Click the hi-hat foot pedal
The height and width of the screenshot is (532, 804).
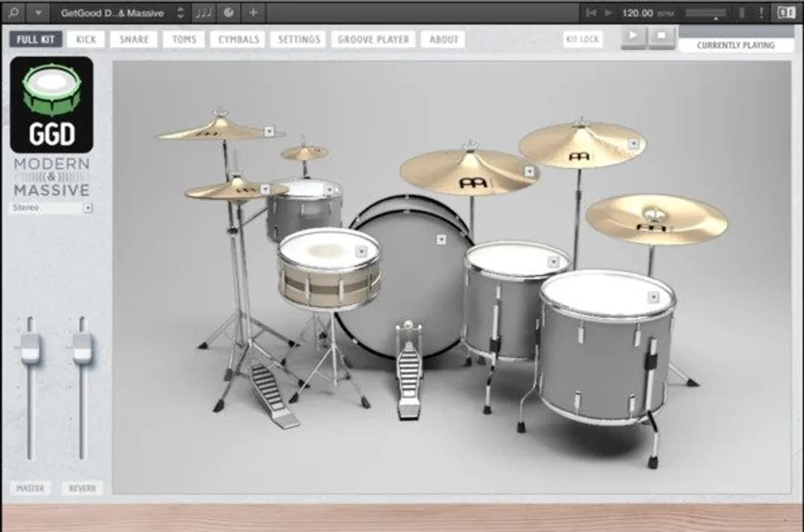tap(273, 394)
